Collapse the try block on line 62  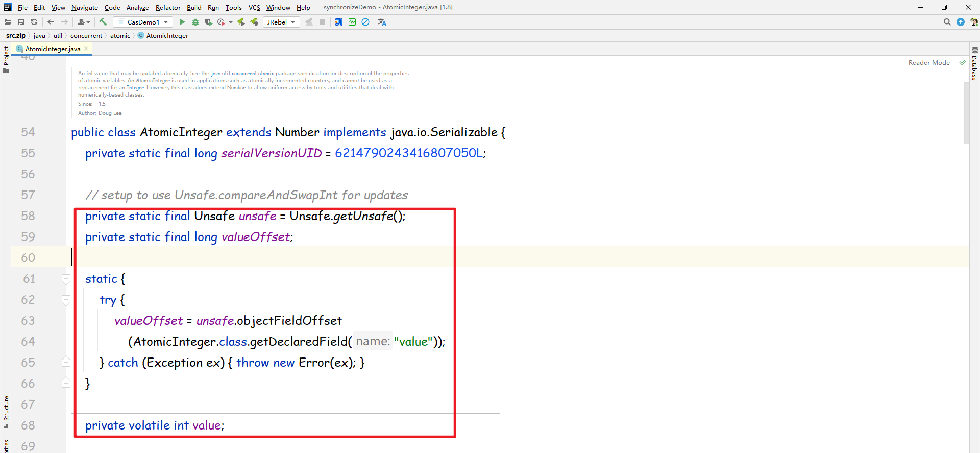point(66,300)
